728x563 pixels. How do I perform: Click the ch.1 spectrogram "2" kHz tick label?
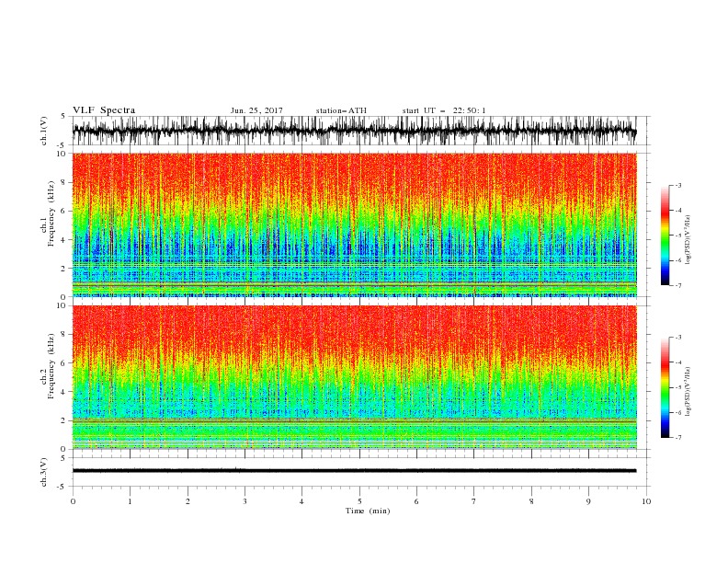pyautogui.click(x=63, y=269)
